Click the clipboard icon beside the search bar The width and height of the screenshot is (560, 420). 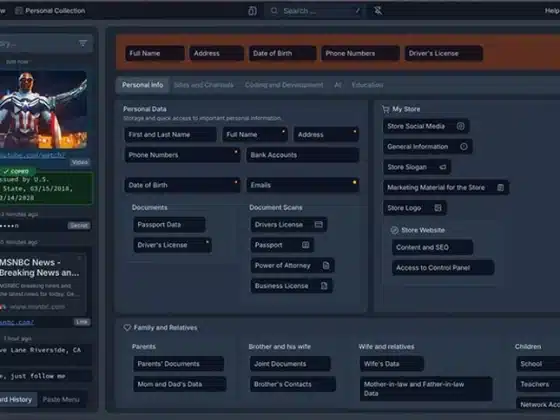[252, 11]
